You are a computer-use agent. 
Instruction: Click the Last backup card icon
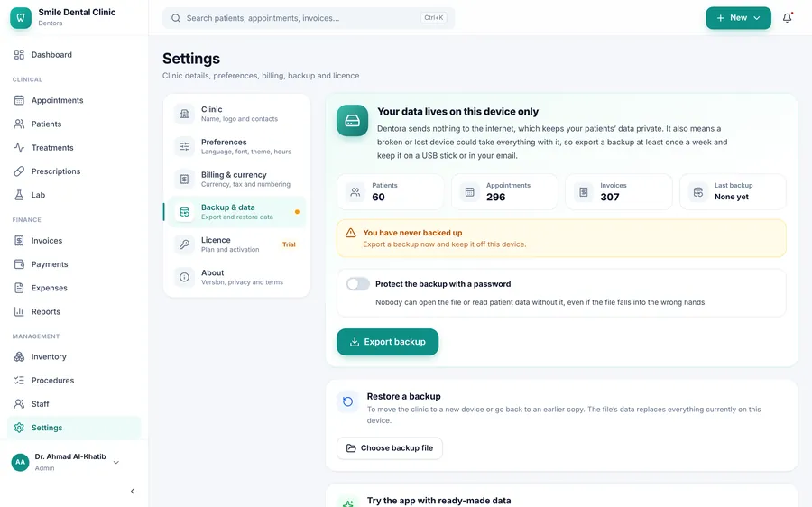698,192
